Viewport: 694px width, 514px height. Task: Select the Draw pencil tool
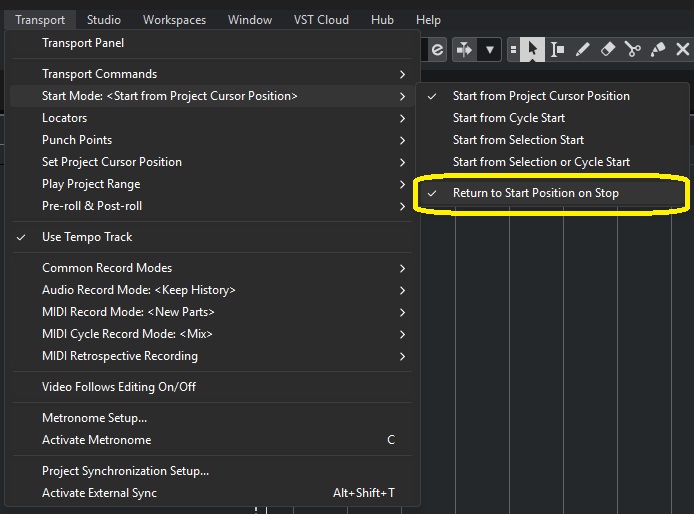[x=582, y=49]
